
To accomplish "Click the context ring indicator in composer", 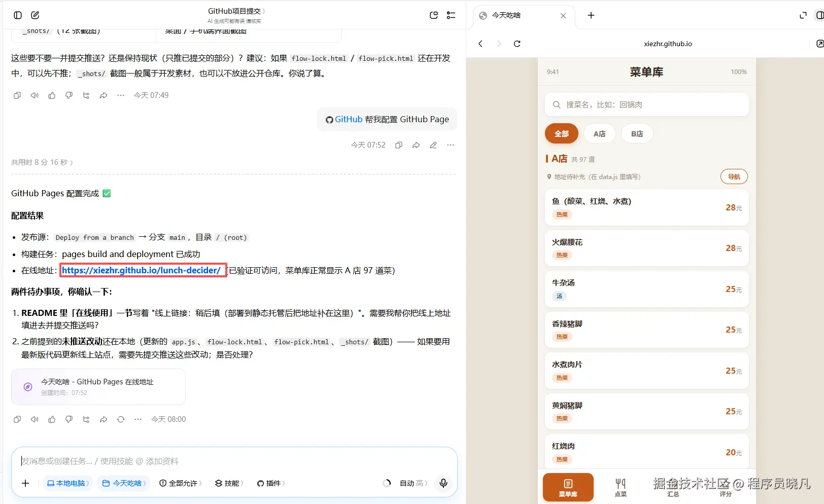I will (387, 483).
